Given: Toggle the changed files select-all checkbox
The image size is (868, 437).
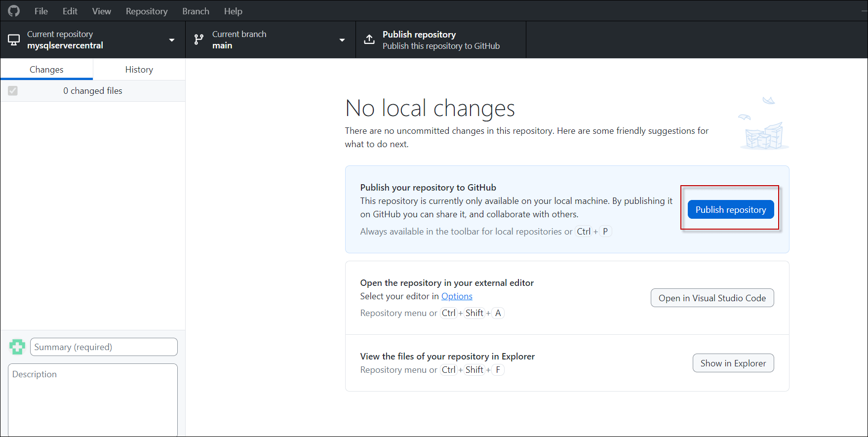Looking at the screenshot, I should pos(13,91).
